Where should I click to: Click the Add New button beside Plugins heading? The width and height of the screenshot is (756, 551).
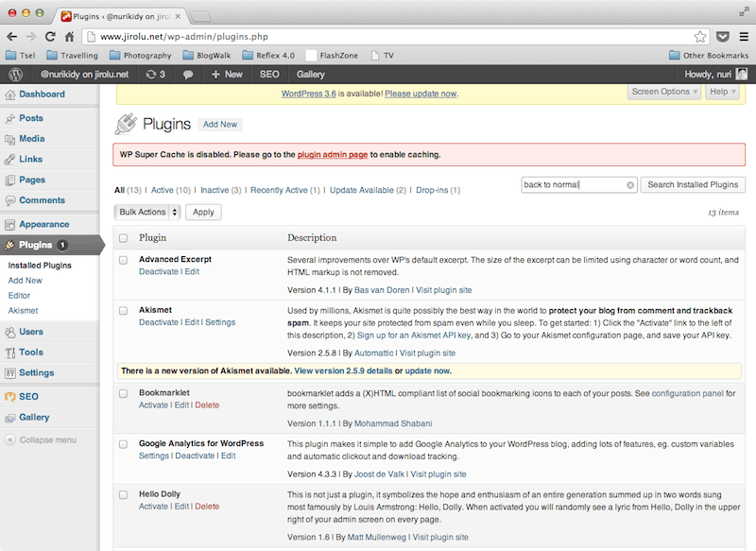tap(220, 124)
